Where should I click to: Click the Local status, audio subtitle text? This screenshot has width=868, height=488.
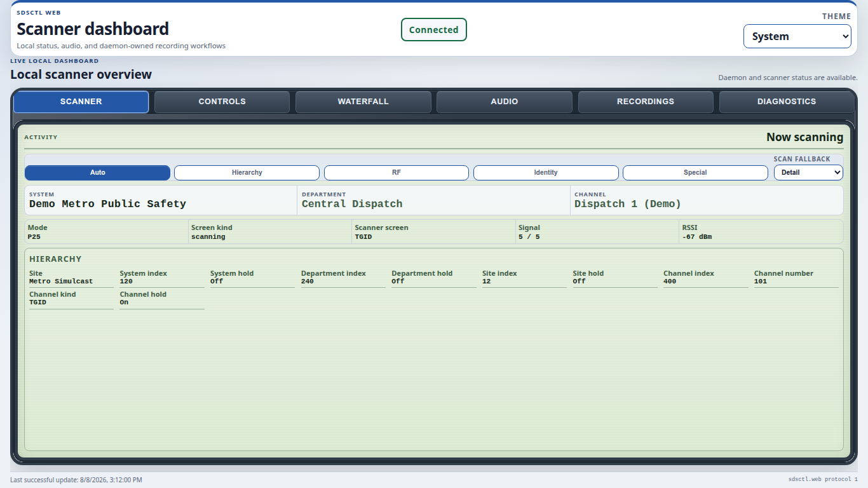121,46
